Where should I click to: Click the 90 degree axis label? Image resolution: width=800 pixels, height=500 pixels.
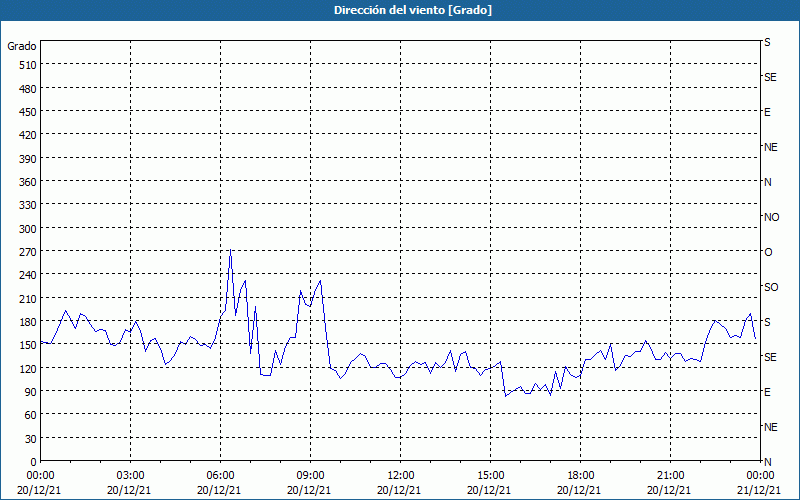(x=31, y=392)
